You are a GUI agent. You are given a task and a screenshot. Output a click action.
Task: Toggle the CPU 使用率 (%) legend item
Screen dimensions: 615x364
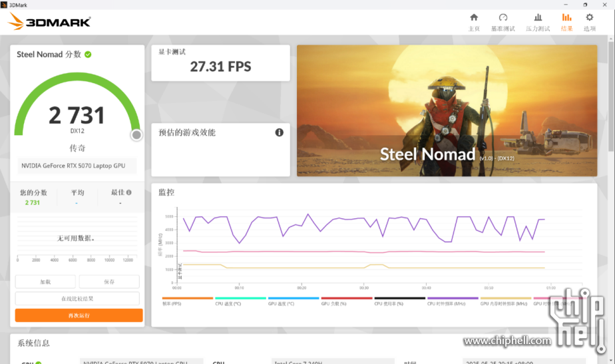pos(399,301)
